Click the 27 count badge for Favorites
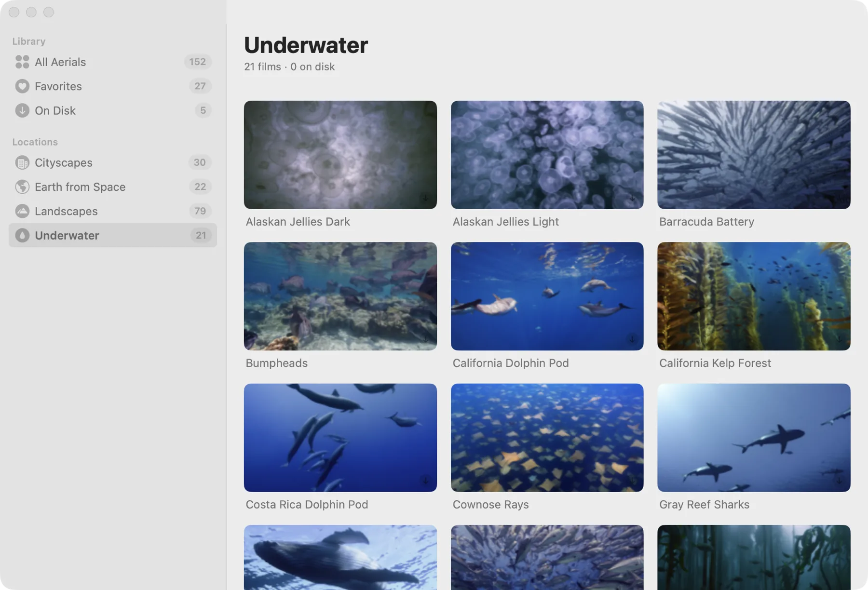 pyautogui.click(x=200, y=86)
